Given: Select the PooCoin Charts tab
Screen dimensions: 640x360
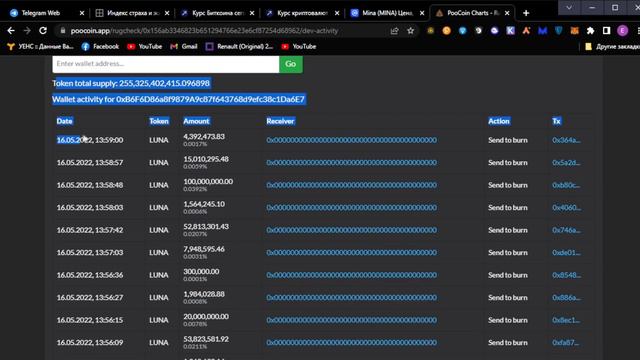Looking at the screenshot, I should pos(472,13).
